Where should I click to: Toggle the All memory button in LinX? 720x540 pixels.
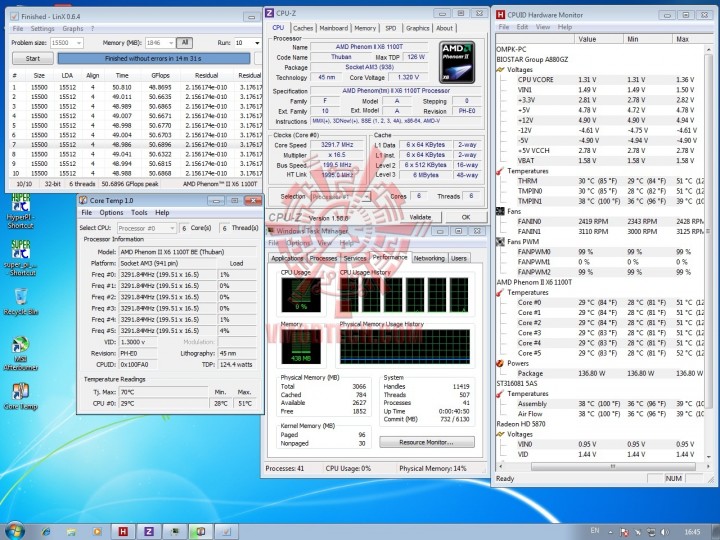tap(185, 43)
